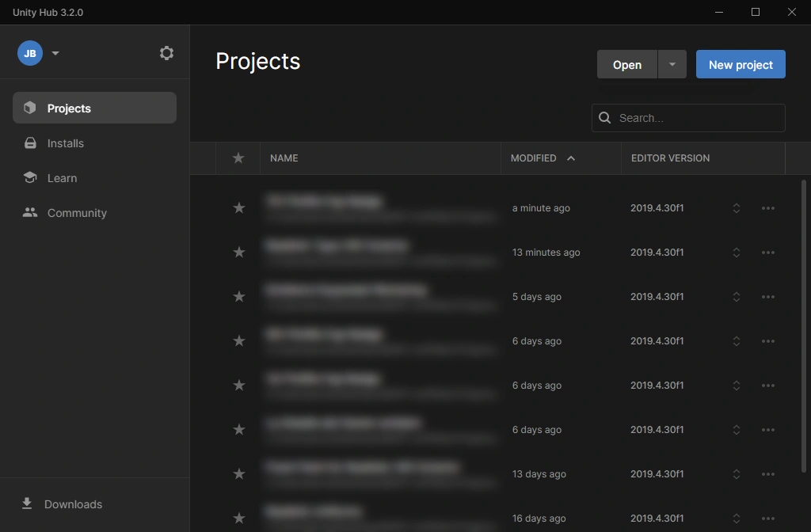This screenshot has width=811, height=532.
Task: Click the '13 days ago' modified time
Action: pyautogui.click(x=539, y=474)
